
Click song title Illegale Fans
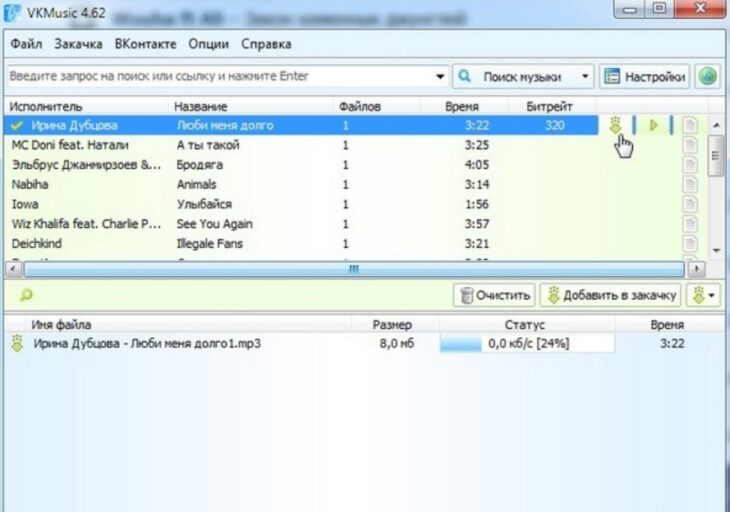point(210,243)
